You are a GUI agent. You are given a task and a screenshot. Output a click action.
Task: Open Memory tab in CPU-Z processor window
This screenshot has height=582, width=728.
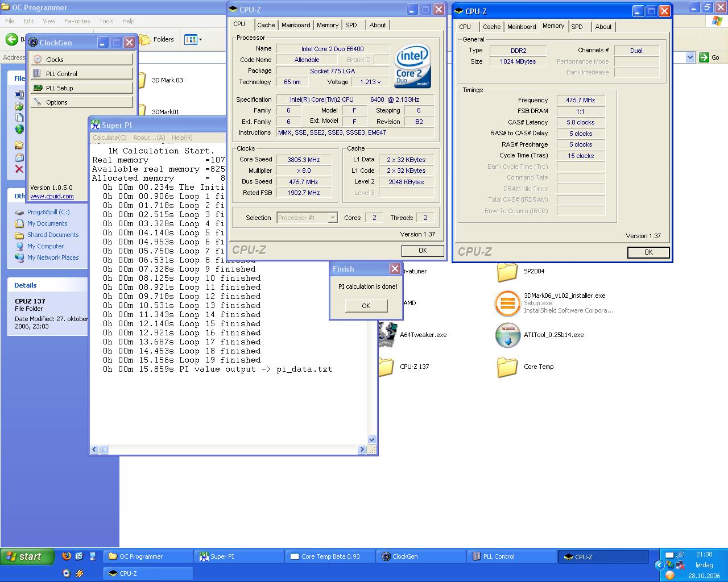328,25
